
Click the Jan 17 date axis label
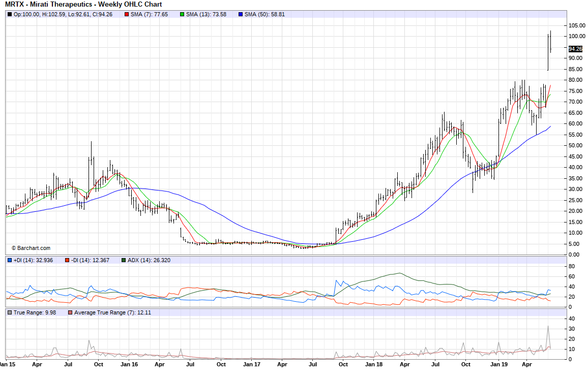click(x=252, y=364)
